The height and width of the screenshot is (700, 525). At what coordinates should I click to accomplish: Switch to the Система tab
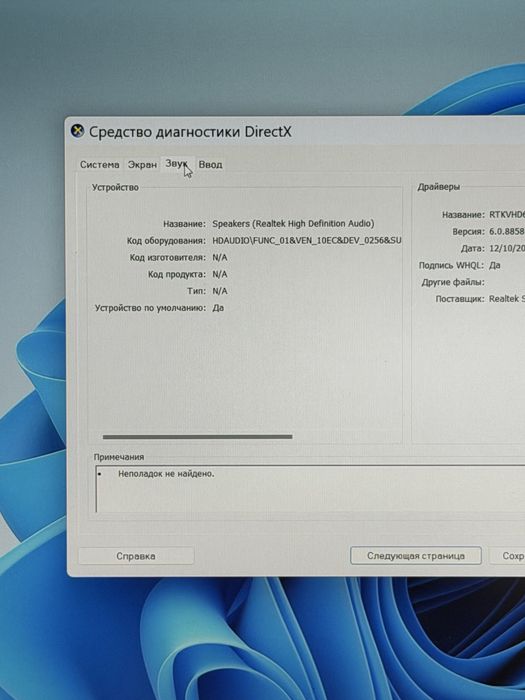(x=100, y=165)
